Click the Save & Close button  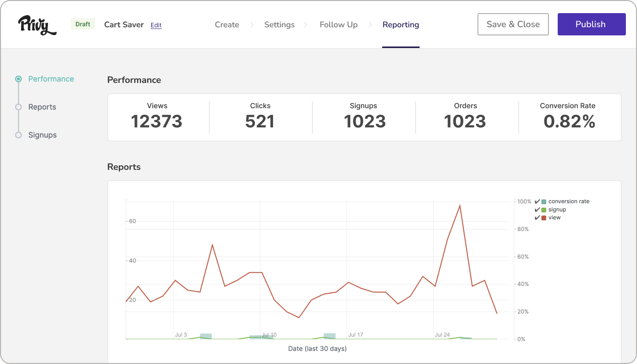click(513, 24)
